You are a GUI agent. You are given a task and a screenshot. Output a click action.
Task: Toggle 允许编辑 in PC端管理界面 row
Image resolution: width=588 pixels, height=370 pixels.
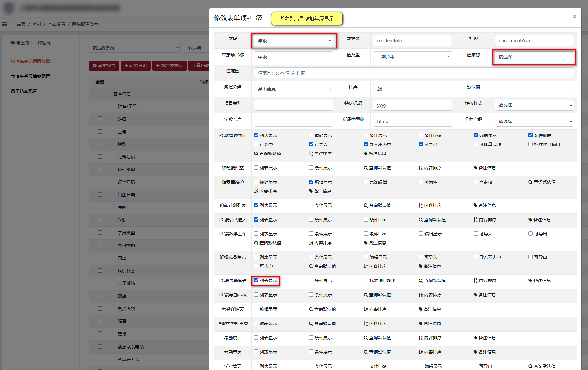click(x=531, y=135)
